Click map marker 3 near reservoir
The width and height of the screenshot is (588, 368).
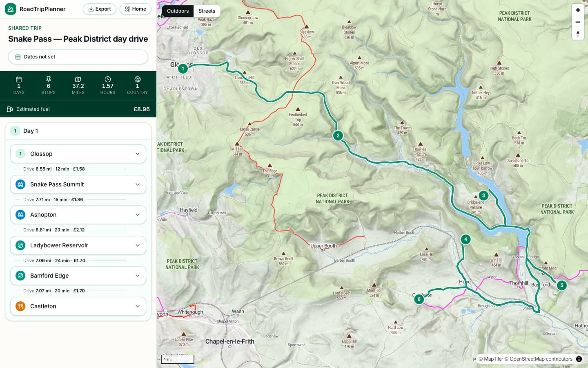(x=483, y=195)
